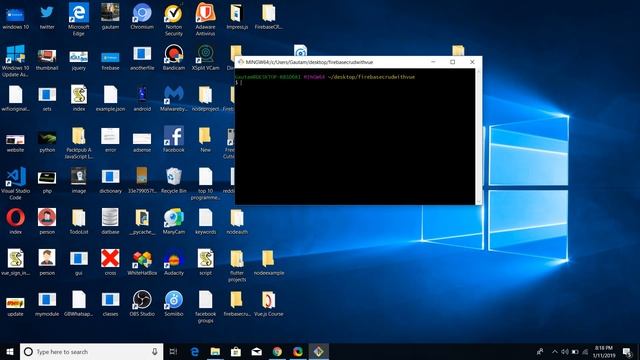Select the firebasecru... folder icon

pyautogui.click(x=237, y=303)
